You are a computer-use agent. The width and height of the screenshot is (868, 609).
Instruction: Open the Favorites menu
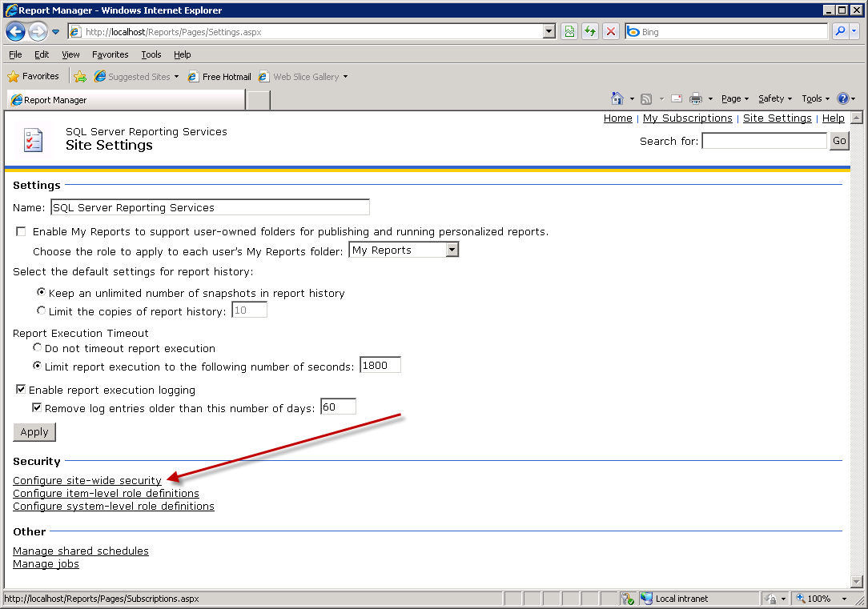(x=110, y=54)
